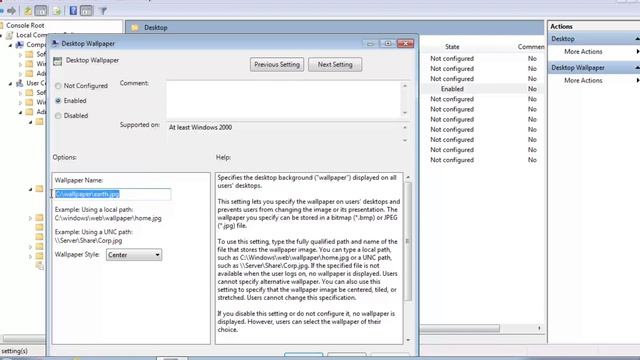Viewport: 640px width, 360px height.
Task: Click the User Configuration icon in the tree
Action: (20, 83)
